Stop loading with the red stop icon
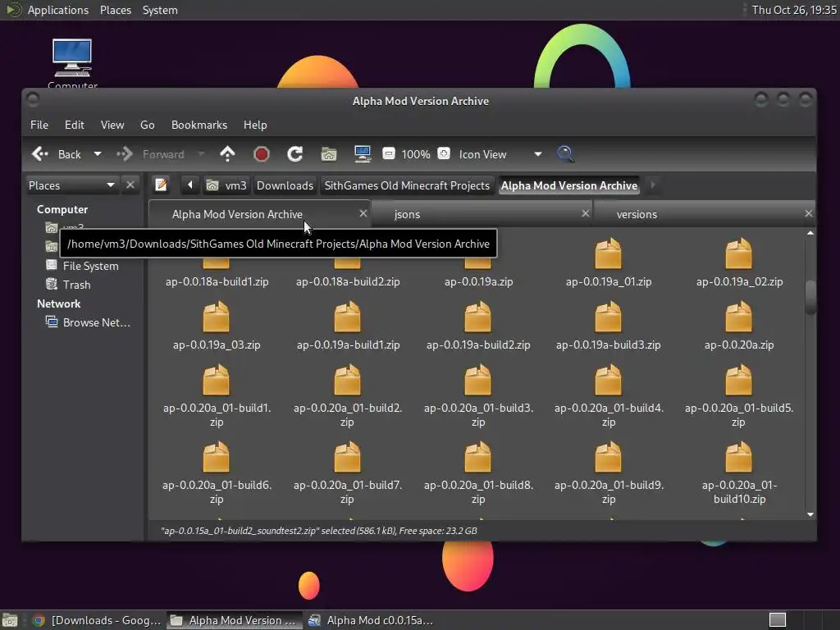The height and width of the screenshot is (630, 840). click(x=261, y=154)
